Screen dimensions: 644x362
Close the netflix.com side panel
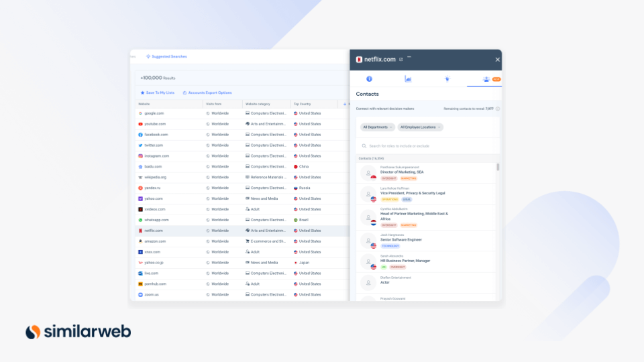[x=497, y=60]
